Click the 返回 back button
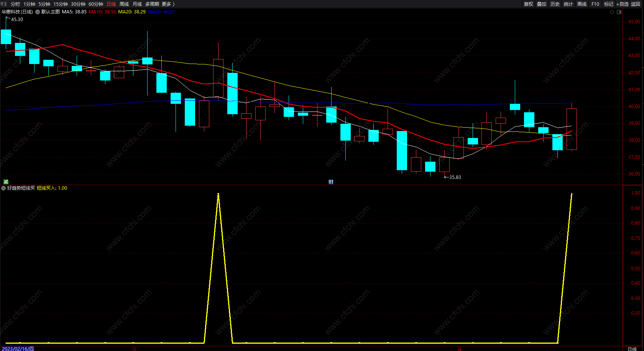 tap(636, 4)
